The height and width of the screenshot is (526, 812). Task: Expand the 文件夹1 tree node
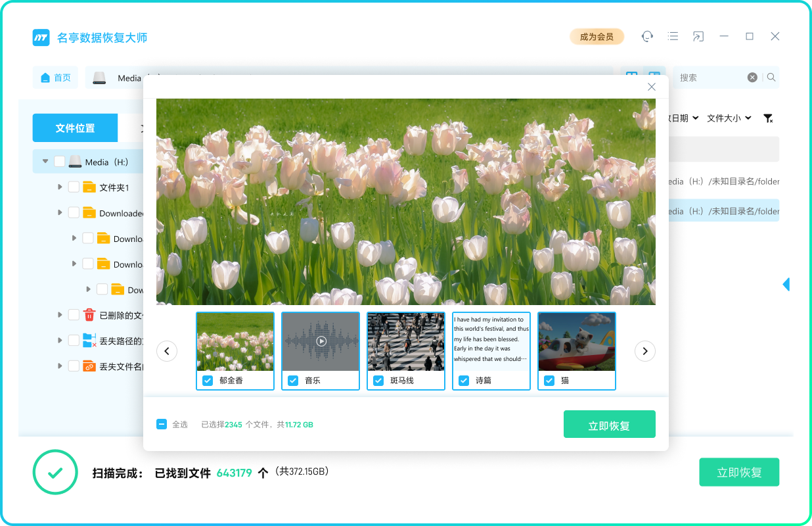click(x=60, y=187)
